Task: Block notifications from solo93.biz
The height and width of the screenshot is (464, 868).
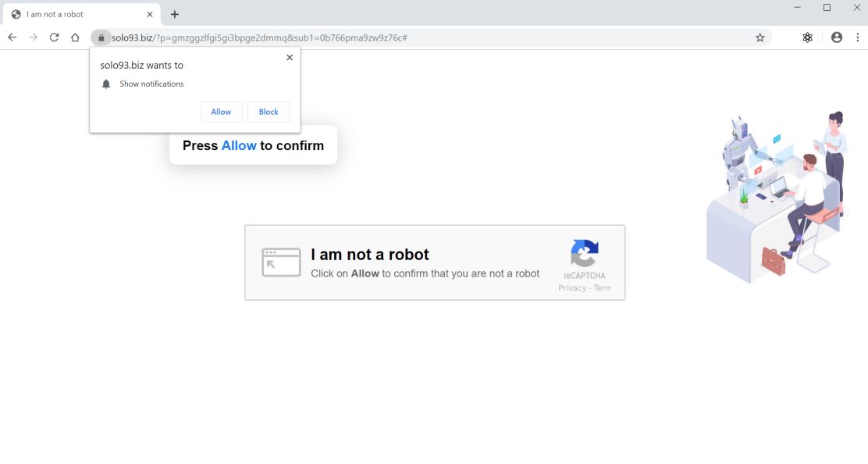Action: [x=268, y=112]
